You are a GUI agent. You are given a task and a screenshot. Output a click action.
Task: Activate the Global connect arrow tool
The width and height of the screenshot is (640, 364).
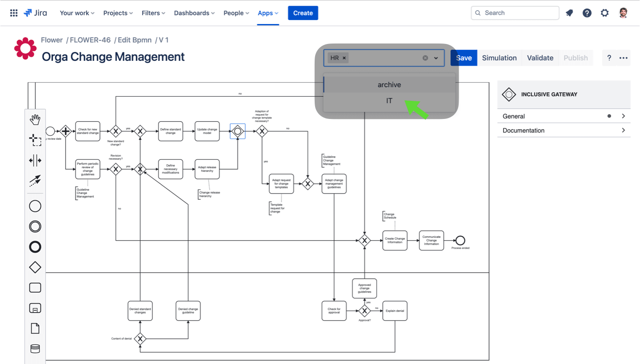pos(35,181)
